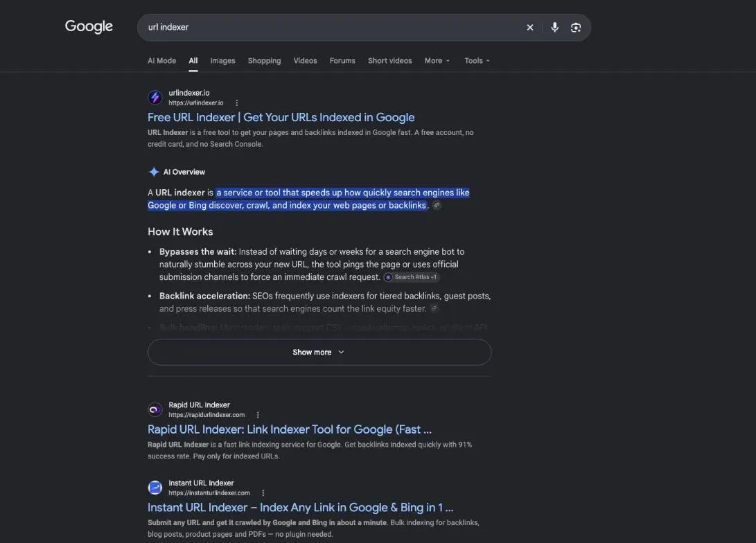
Task: Click source link icon after 'link equity faster'
Action: point(434,309)
